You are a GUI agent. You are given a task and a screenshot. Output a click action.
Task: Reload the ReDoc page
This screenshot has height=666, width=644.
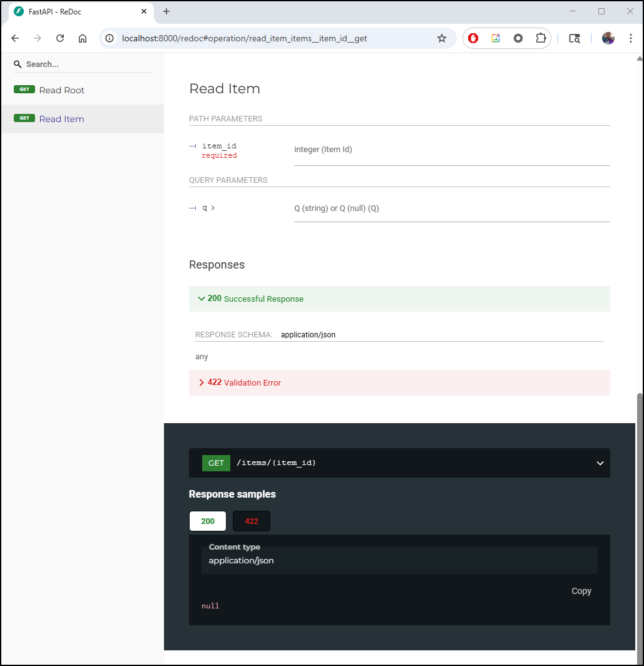(x=60, y=38)
